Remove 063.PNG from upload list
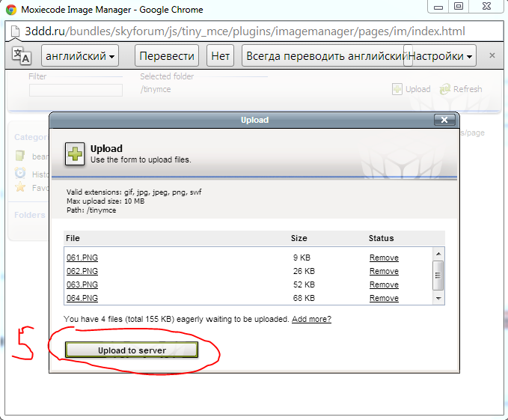This screenshot has height=420, width=508. pyautogui.click(x=384, y=284)
